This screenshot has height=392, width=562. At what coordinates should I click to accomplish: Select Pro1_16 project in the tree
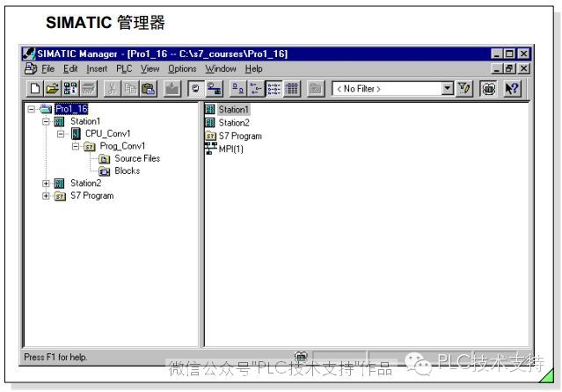[71, 109]
